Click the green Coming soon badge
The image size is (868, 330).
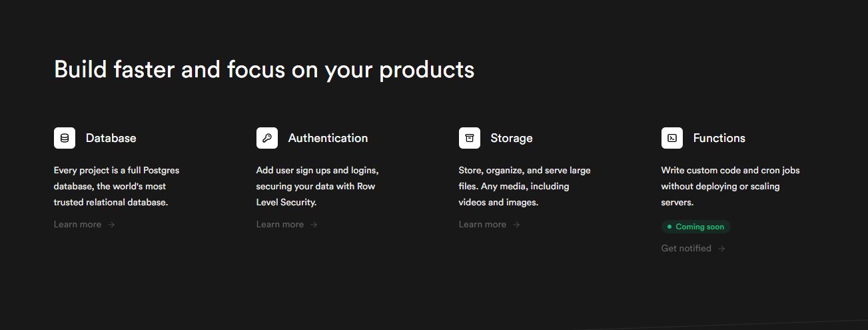point(695,227)
